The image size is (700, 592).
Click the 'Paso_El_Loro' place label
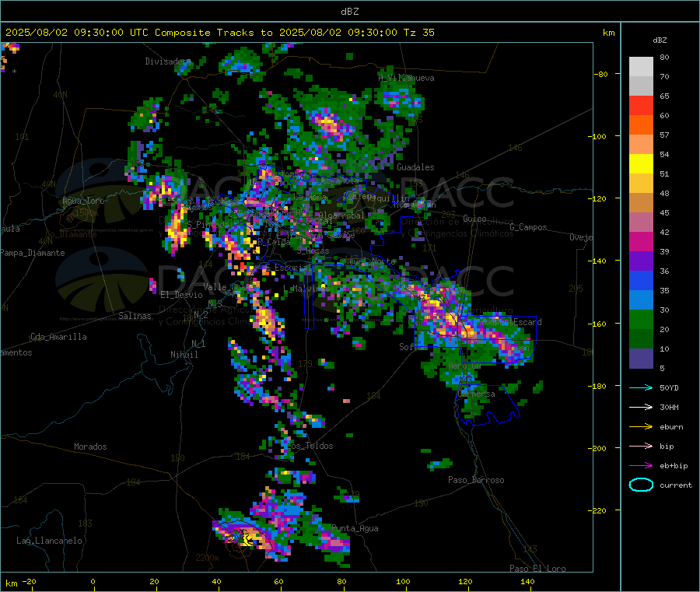[x=538, y=569]
